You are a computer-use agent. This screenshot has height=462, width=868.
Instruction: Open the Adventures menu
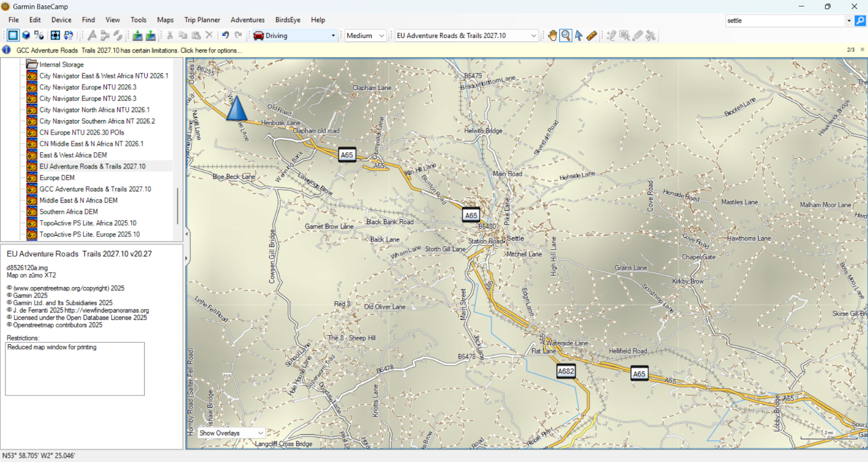247,20
